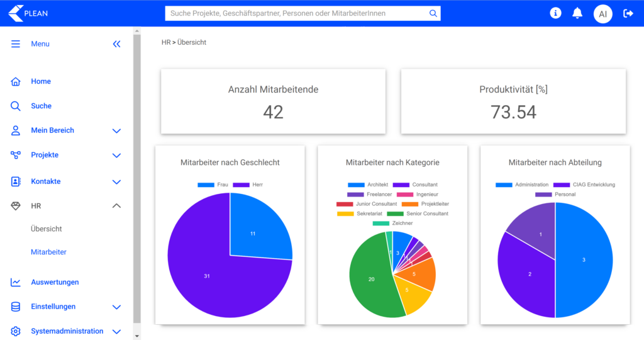Click the Projekte network icon
The height and width of the screenshot is (340, 644).
coord(16,155)
